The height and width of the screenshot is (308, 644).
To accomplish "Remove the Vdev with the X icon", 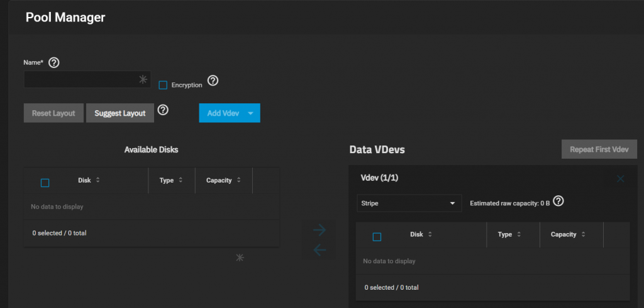I will point(620,179).
